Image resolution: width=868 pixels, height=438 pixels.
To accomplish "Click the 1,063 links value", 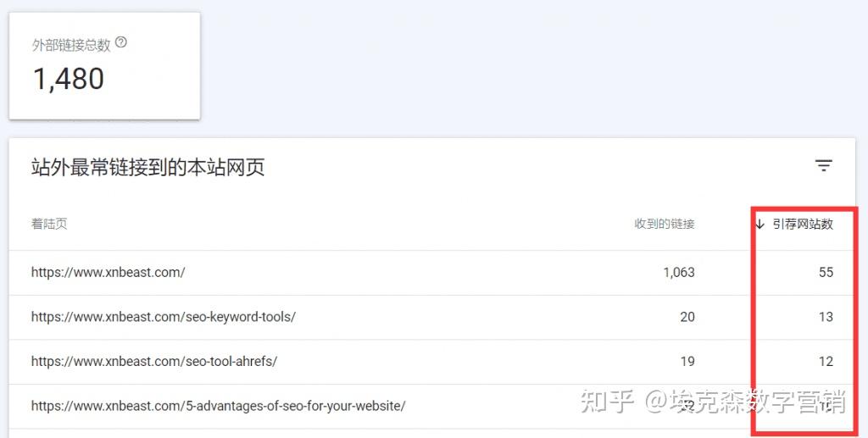I will [679, 272].
